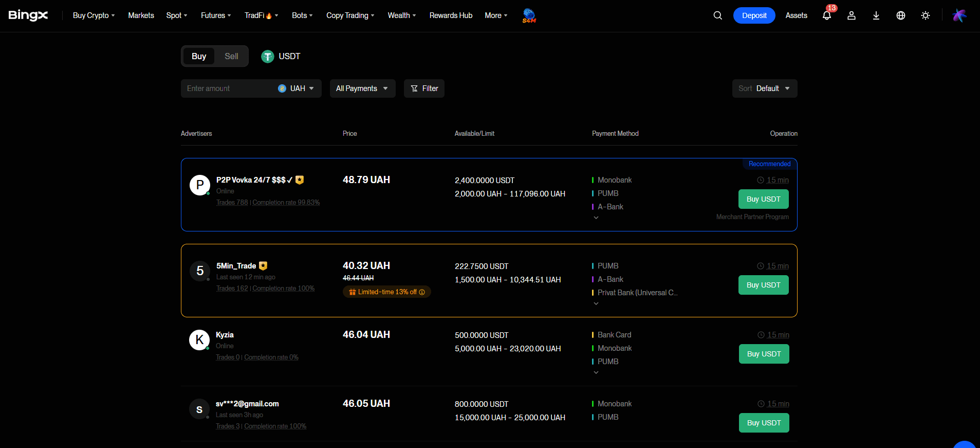The height and width of the screenshot is (448, 980).
Task: Open language globe icon
Action: coord(901,15)
